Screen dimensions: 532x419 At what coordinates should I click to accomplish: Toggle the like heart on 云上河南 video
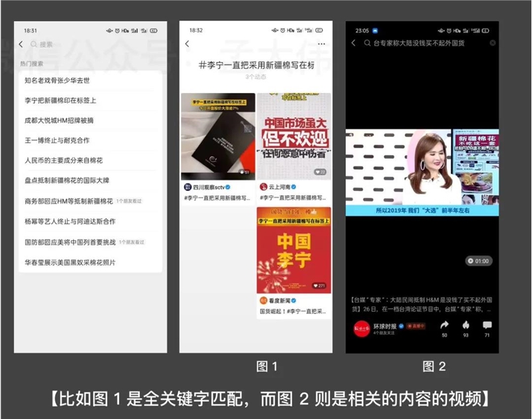click(x=317, y=172)
